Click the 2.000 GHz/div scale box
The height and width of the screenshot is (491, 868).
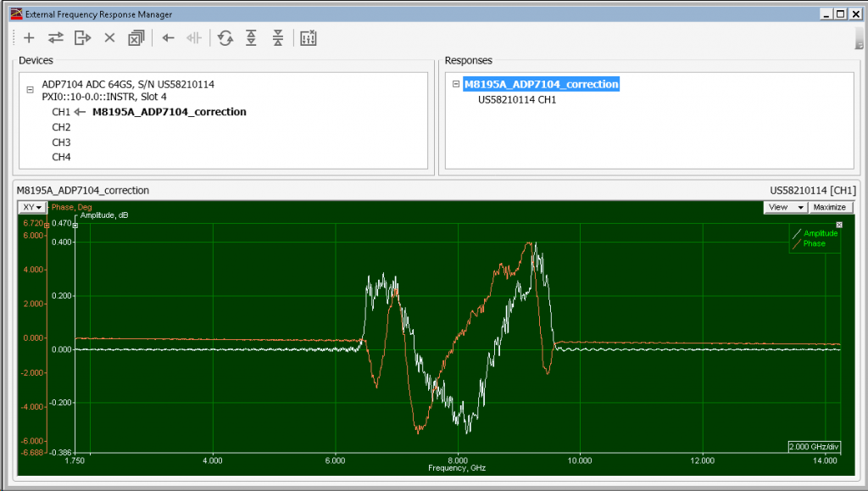tap(815, 447)
